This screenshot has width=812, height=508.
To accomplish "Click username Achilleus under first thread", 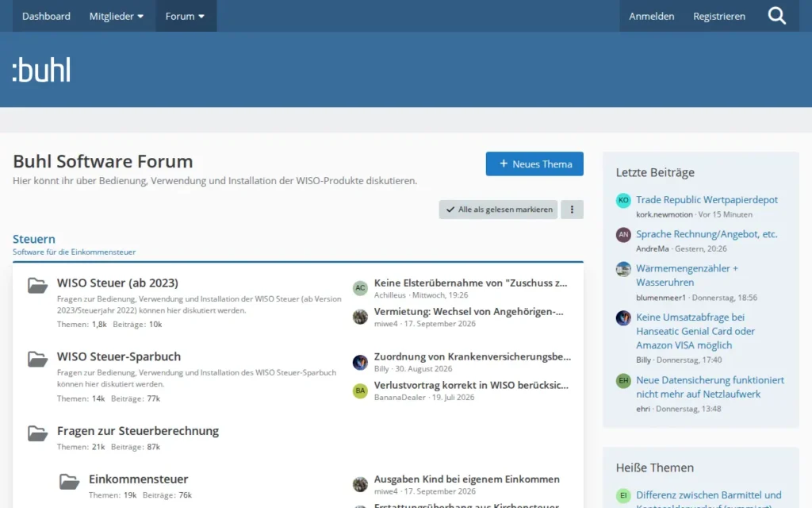I will pyautogui.click(x=390, y=295).
